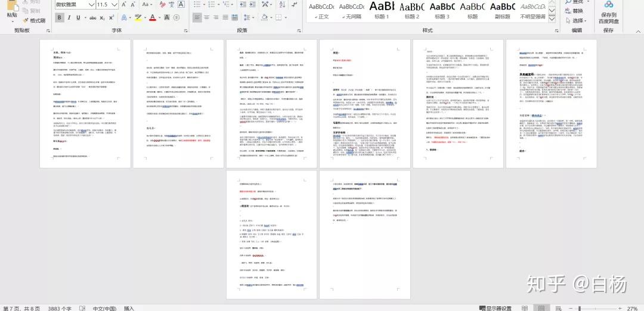Save document to Baidu Netdisk (保存到百度网盘)
This screenshot has width=644, height=311.
(608, 13)
